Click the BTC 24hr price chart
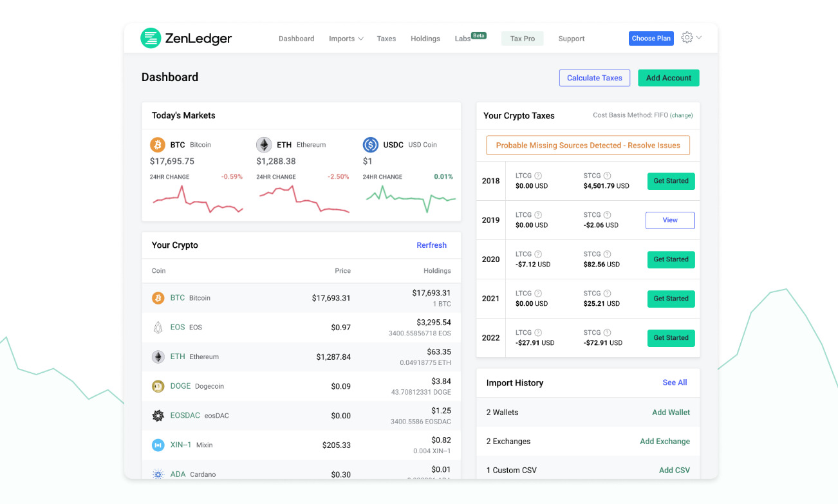Screen dimensions: 838x504 198,200
